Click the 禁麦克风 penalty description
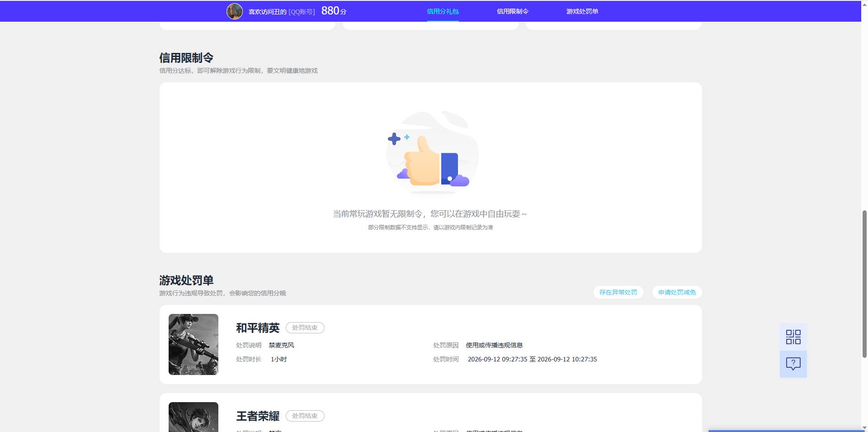This screenshot has width=868, height=432. pos(281,345)
